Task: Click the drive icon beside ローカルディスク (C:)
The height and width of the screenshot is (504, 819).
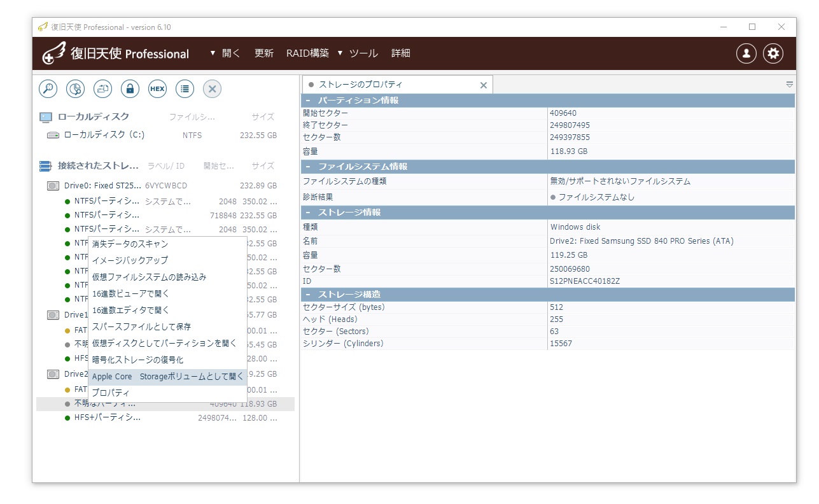Action: [53, 136]
